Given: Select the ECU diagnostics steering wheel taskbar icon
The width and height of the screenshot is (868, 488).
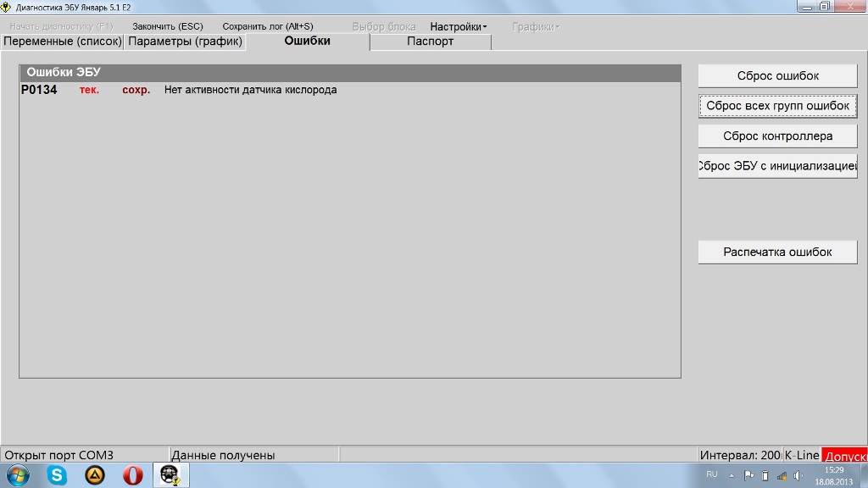Looking at the screenshot, I should click(x=170, y=475).
